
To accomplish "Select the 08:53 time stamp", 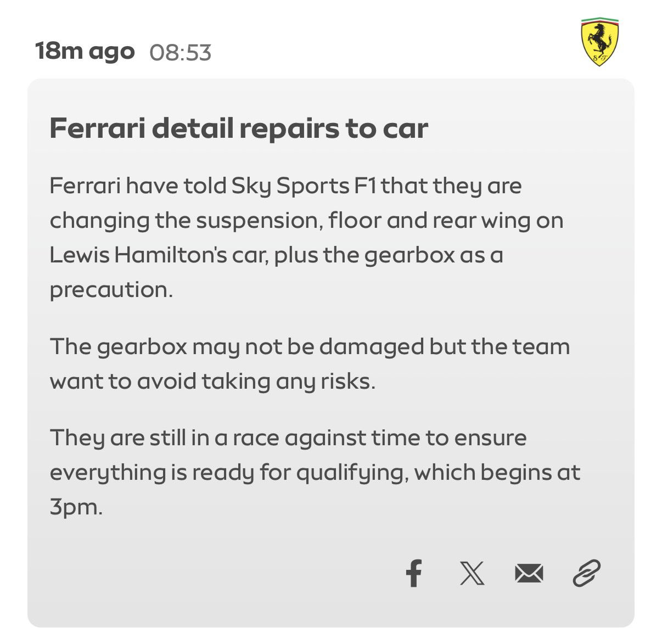I will click(180, 53).
